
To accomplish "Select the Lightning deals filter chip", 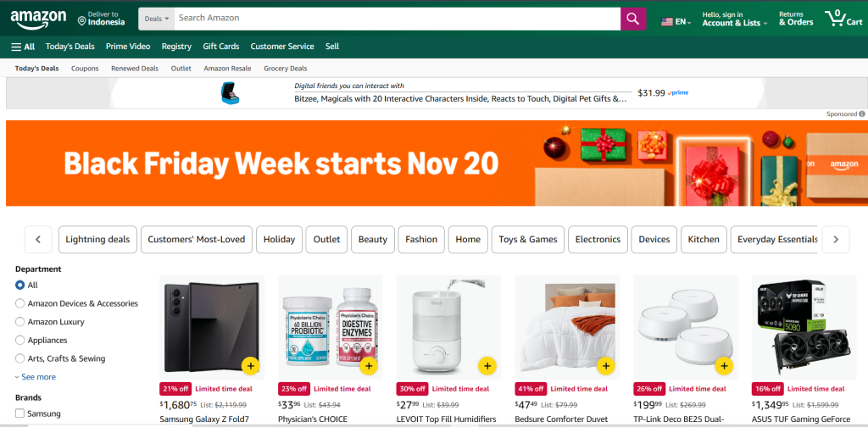I will click(97, 240).
